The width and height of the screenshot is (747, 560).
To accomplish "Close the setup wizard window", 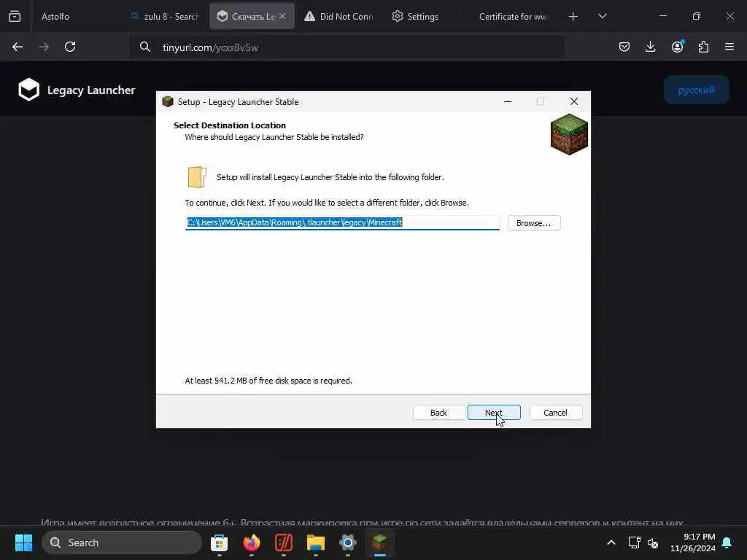I will pyautogui.click(x=574, y=101).
